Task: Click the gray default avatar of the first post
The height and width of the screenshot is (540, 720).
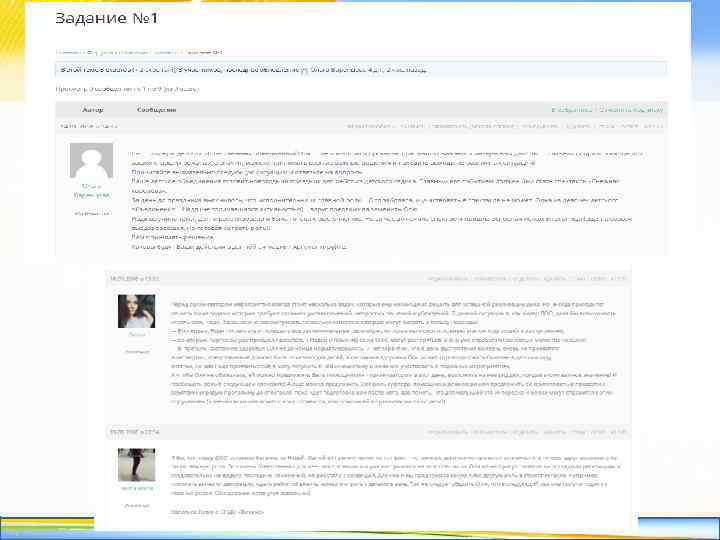Action: point(91,160)
